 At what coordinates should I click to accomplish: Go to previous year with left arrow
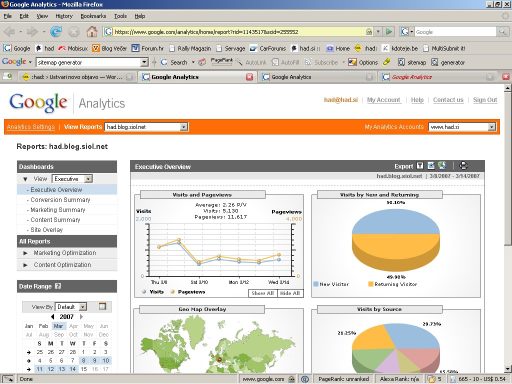pyautogui.click(x=53, y=317)
